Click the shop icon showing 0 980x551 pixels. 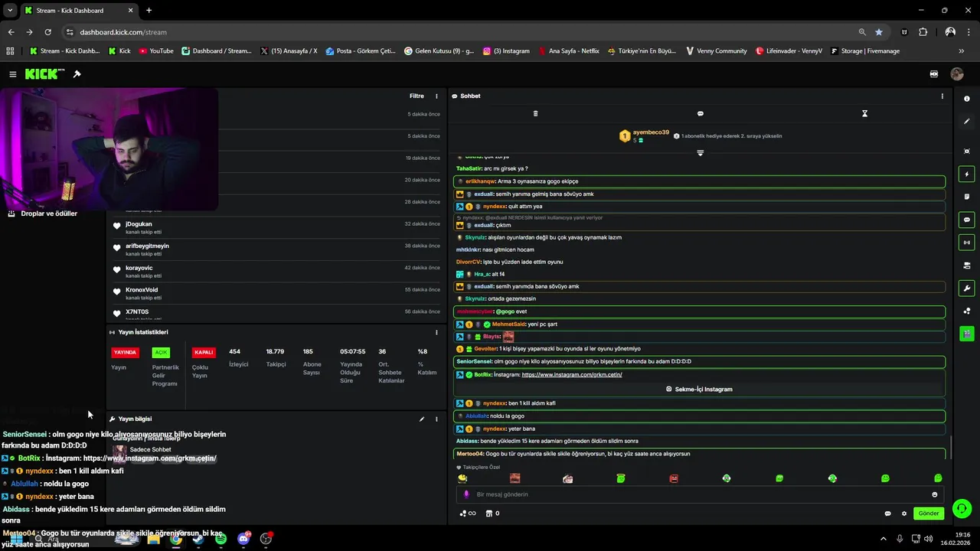pos(493,514)
